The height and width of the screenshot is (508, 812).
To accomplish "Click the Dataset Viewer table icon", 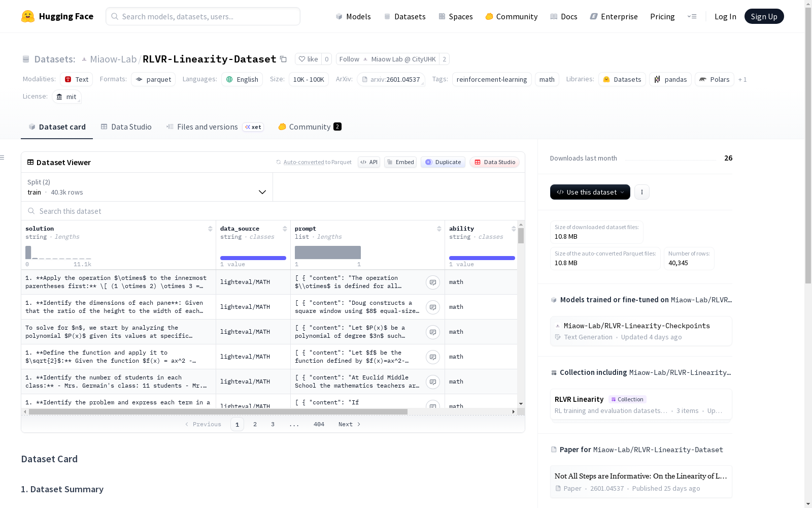I will point(30,163).
